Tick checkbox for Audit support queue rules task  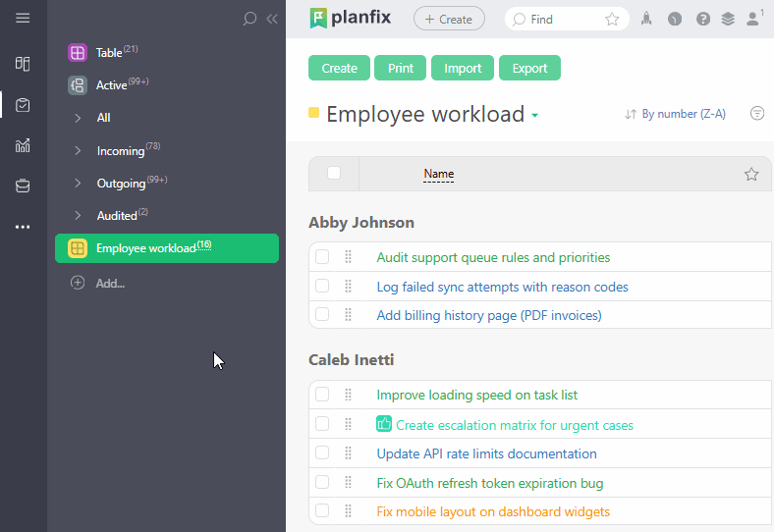pos(322,257)
